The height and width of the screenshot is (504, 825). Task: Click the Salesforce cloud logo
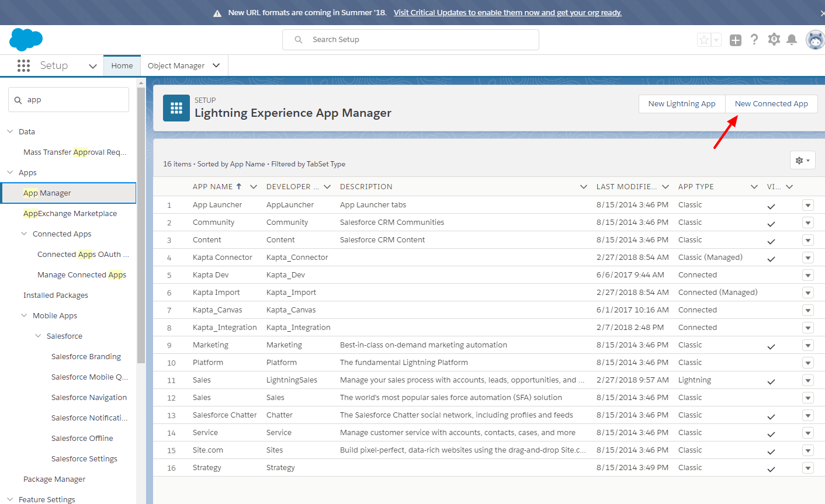[26, 40]
